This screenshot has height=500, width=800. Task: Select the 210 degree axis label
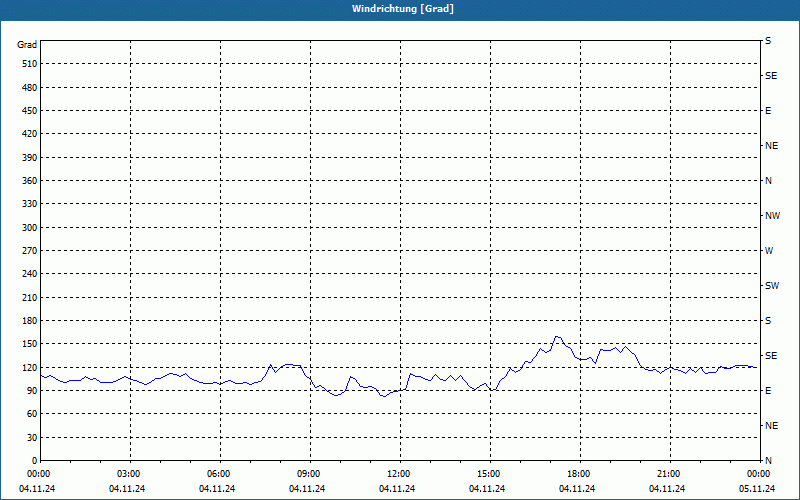tap(30, 297)
